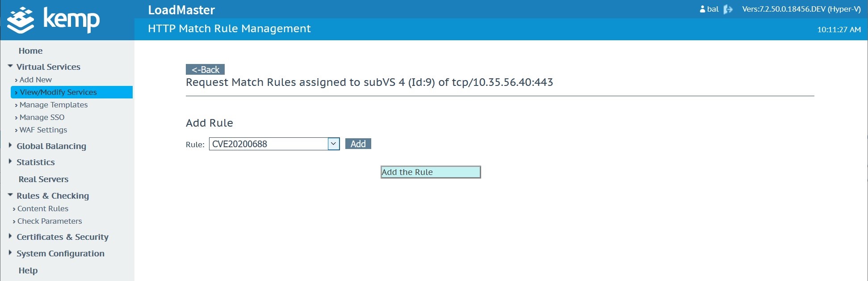This screenshot has height=281, width=868.
Task: Collapse the Virtual Services section
Action: 10,66
